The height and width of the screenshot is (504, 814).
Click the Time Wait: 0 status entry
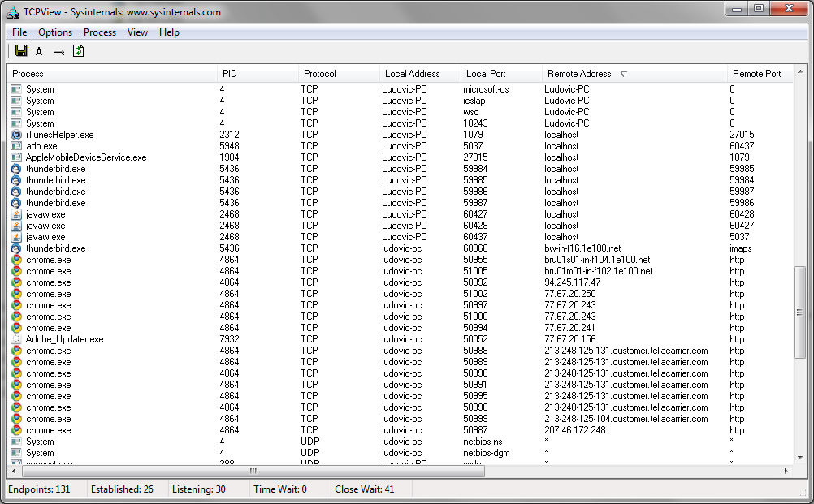(x=279, y=489)
